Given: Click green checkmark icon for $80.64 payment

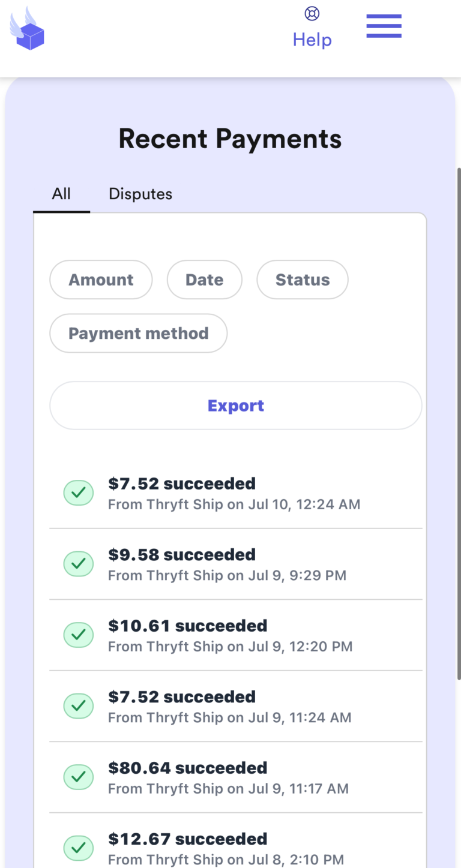Looking at the screenshot, I should pos(79,777).
